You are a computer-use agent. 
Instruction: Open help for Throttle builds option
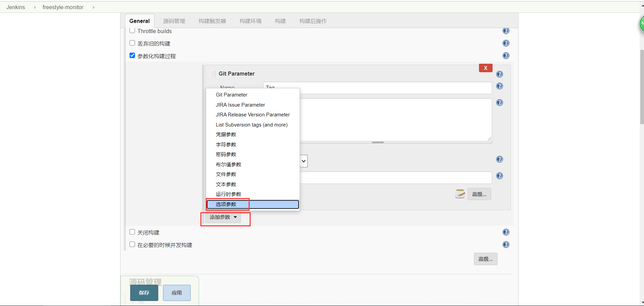(506, 31)
